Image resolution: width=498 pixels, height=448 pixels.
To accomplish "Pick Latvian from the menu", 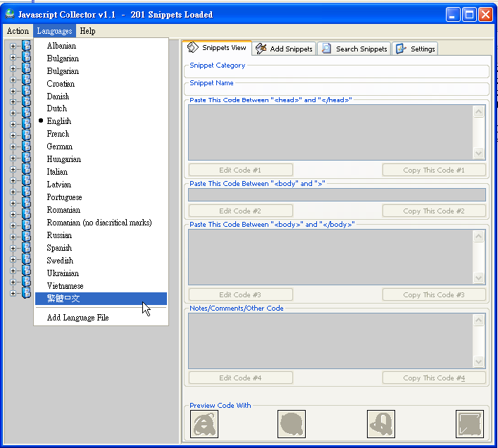I will click(x=101, y=185).
